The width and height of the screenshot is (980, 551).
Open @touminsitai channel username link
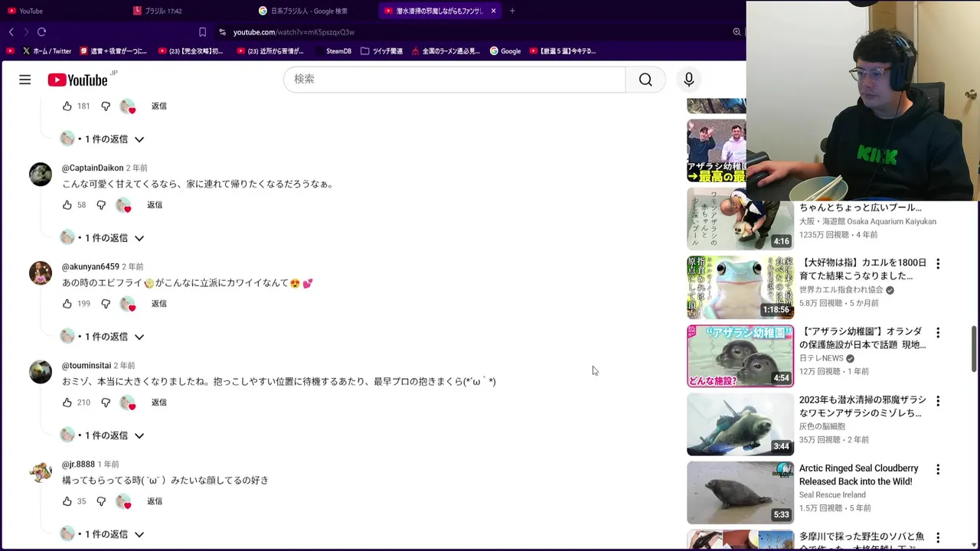tap(87, 366)
